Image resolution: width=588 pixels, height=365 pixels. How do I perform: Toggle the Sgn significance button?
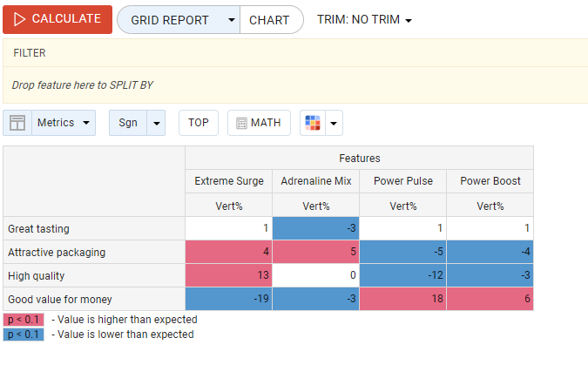click(128, 123)
